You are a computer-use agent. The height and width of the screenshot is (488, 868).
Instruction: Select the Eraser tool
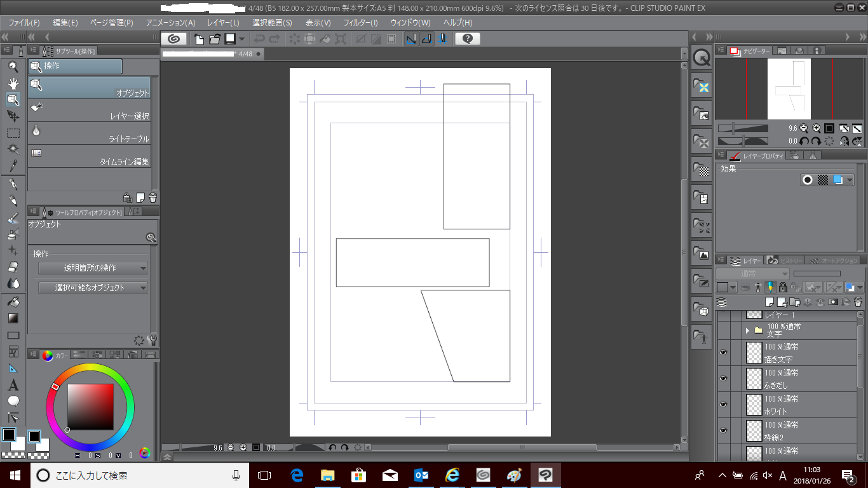13,268
